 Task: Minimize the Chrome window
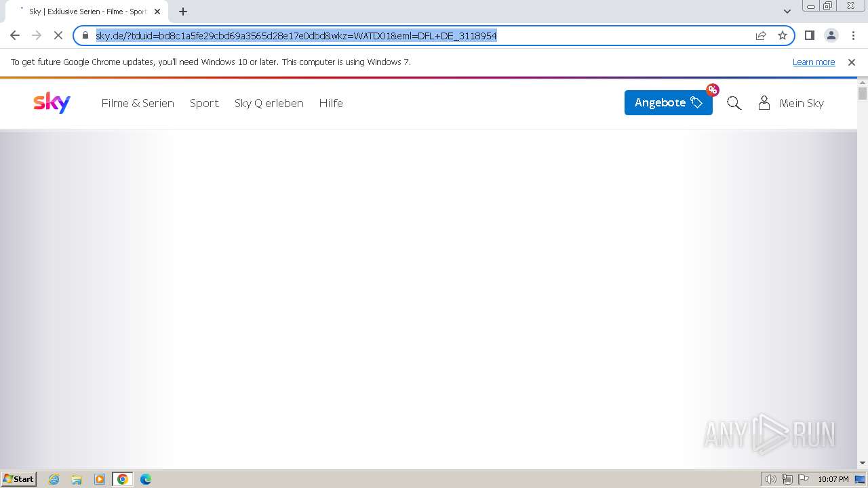(x=810, y=6)
